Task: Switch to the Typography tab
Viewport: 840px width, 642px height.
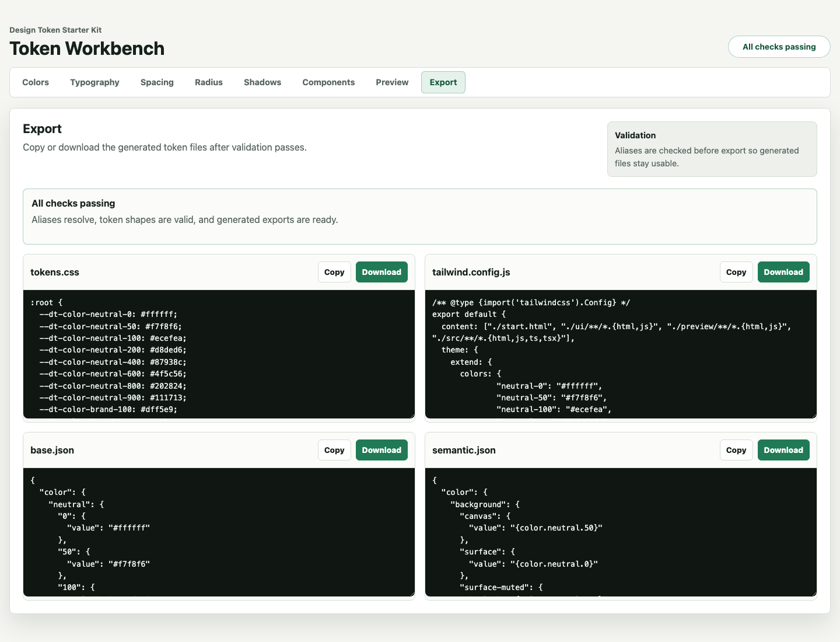Action: tap(94, 82)
